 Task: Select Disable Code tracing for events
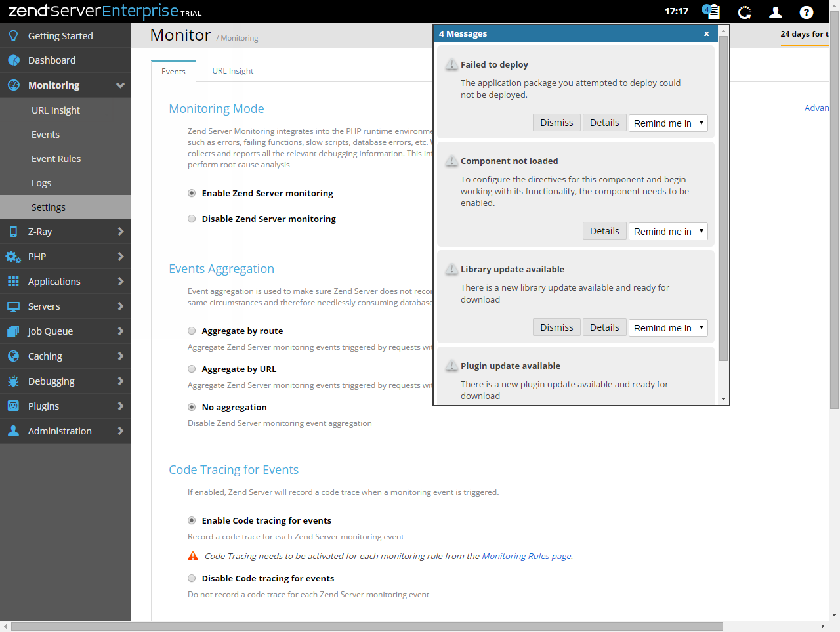tap(192, 579)
